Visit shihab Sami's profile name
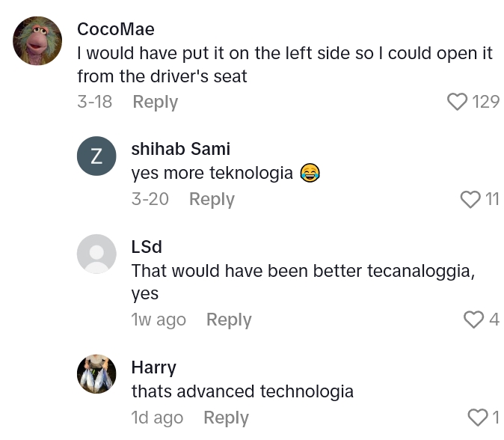Image resolution: width=504 pixels, height=440 pixels. 180,149
